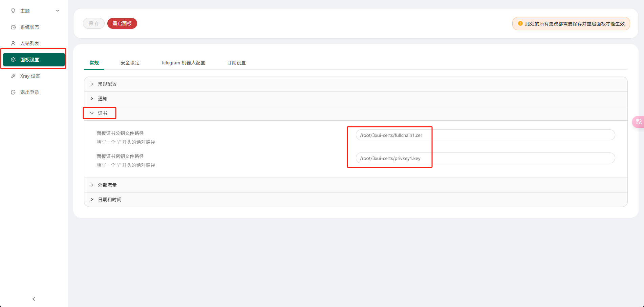Collapse the sidebar with bottom arrow
Screen dimensions: 644x307
[x=34, y=299]
